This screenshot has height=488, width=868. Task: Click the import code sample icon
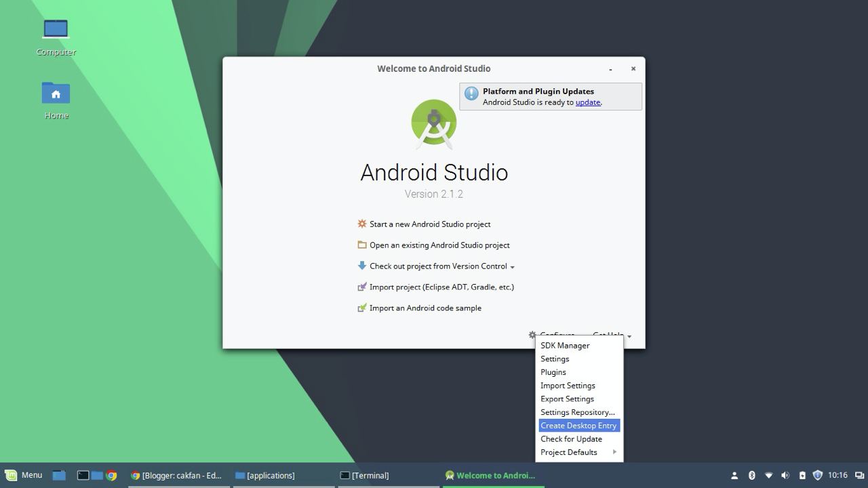362,308
